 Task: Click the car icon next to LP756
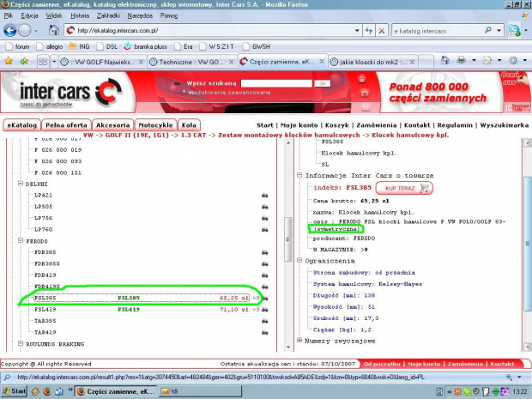(x=264, y=218)
